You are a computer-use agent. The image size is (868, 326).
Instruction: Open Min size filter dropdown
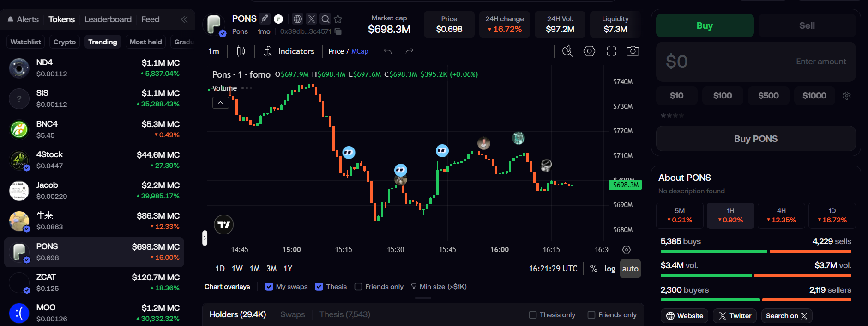click(x=439, y=287)
